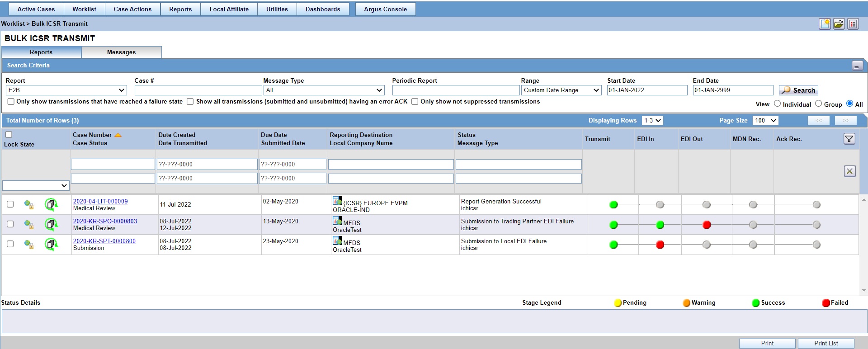Go to the previous page with << button

click(819, 121)
